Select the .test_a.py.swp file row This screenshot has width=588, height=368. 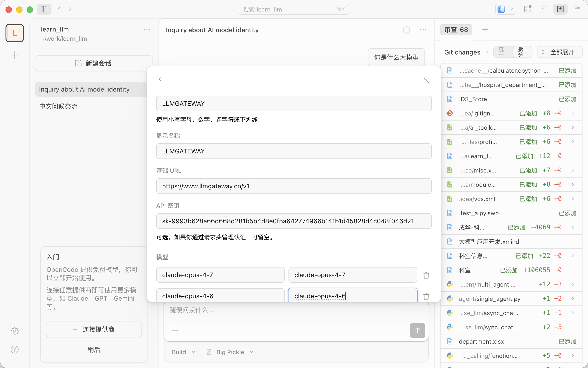512,213
